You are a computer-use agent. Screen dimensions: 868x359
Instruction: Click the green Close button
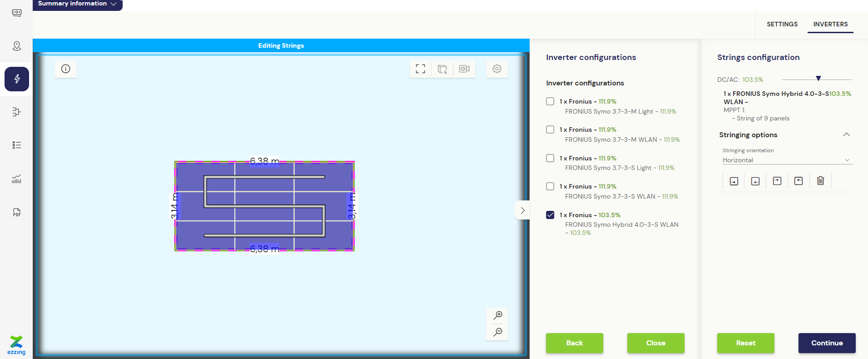(x=656, y=343)
